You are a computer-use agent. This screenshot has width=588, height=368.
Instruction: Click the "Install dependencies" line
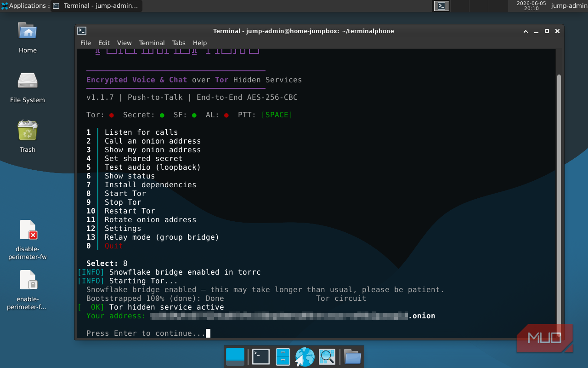(x=150, y=184)
